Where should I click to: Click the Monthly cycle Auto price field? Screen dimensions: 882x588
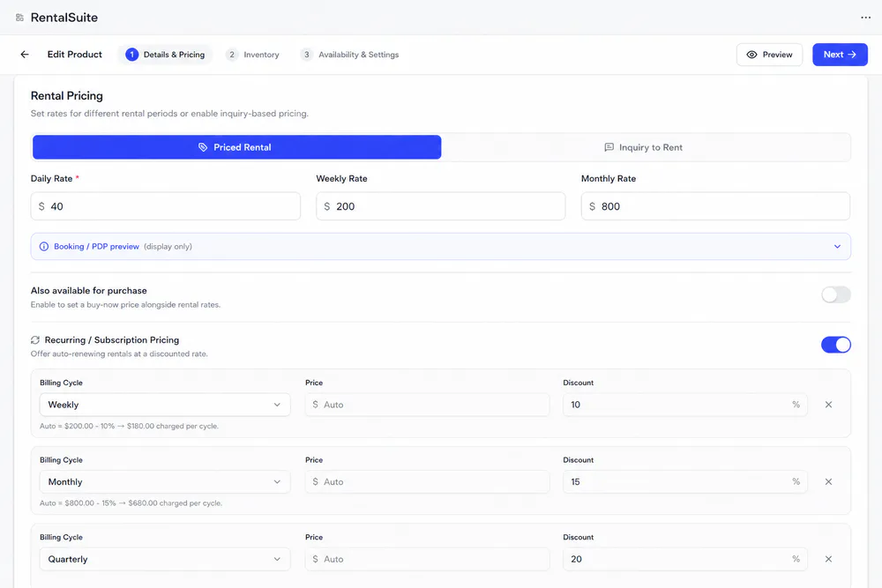(x=428, y=481)
